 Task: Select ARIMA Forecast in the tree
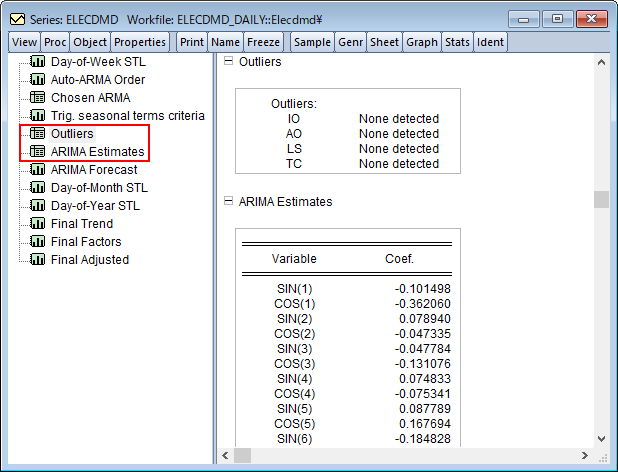[x=94, y=170]
